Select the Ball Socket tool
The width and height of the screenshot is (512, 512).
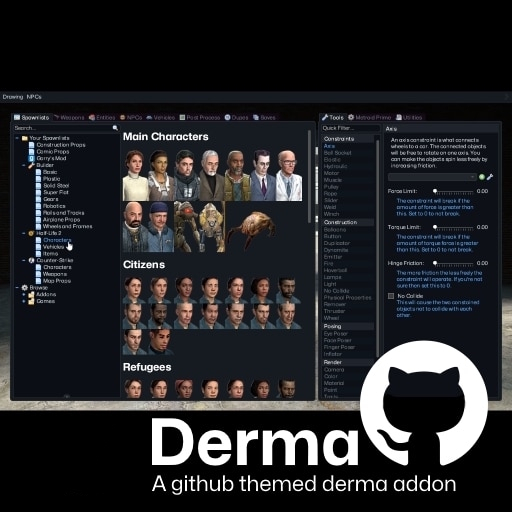(x=338, y=153)
